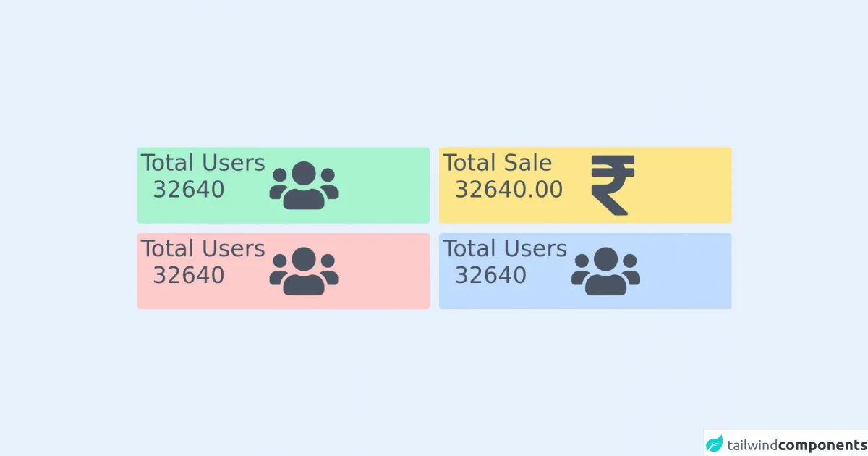Click the 32640 value in blue card
The image size is (868, 456).
tap(490, 275)
